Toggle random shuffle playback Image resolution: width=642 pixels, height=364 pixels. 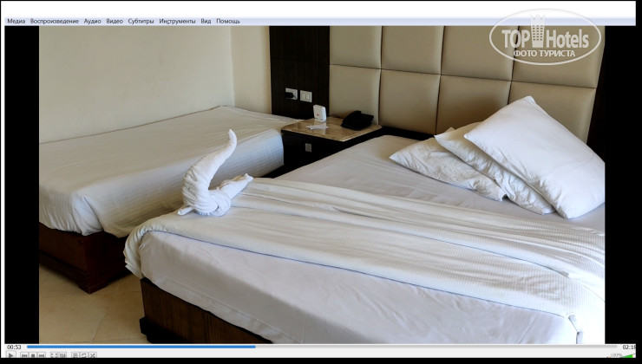92,355
